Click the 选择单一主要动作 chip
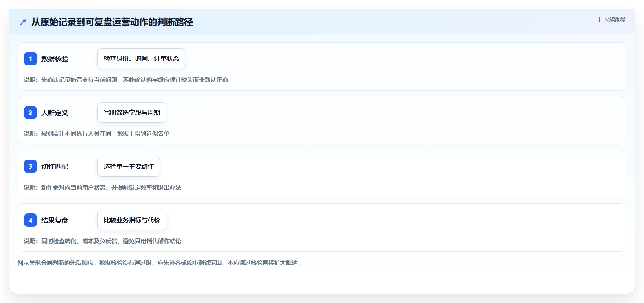The height and width of the screenshot is (303, 644). [129, 166]
